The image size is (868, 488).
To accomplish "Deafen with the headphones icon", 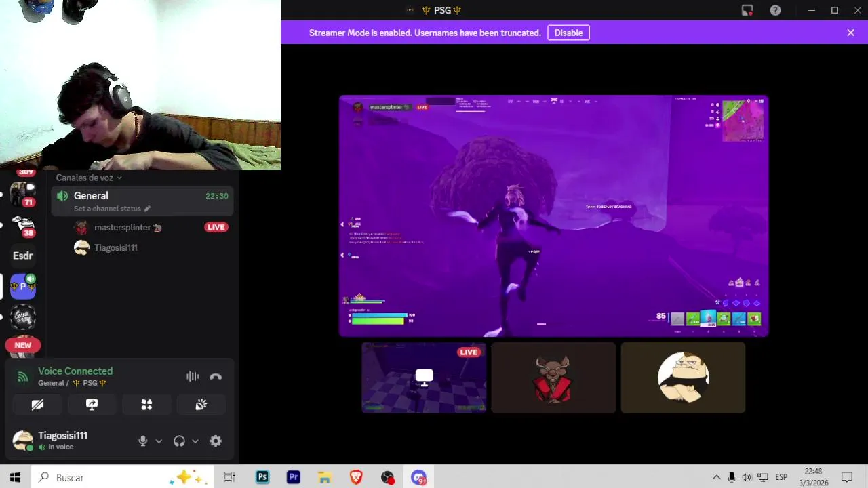I will 179,441.
